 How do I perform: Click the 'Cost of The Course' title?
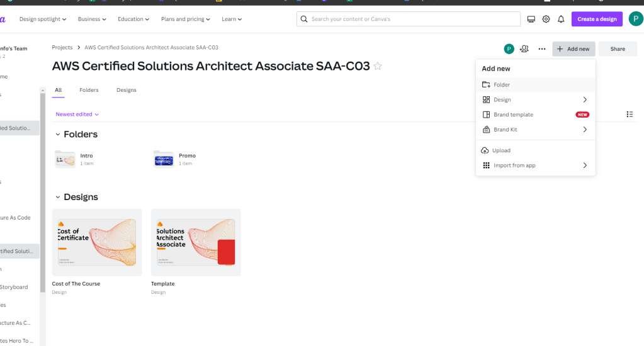coord(76,284)
